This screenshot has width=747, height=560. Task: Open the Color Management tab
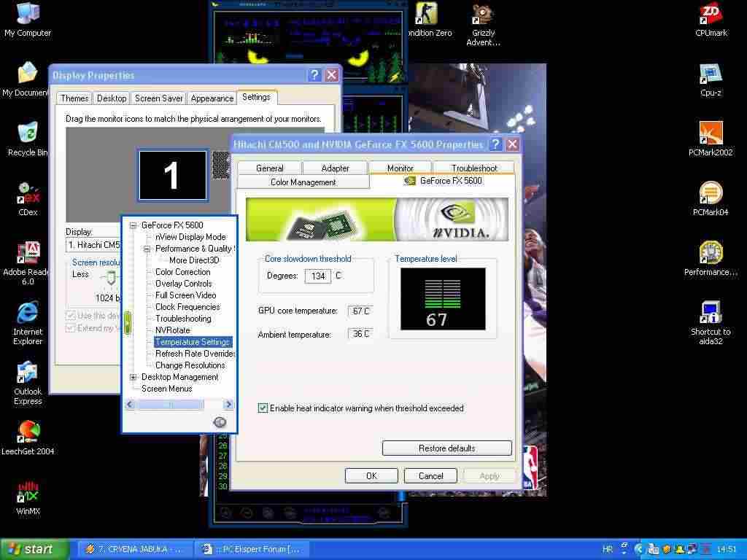click(303, 182)
